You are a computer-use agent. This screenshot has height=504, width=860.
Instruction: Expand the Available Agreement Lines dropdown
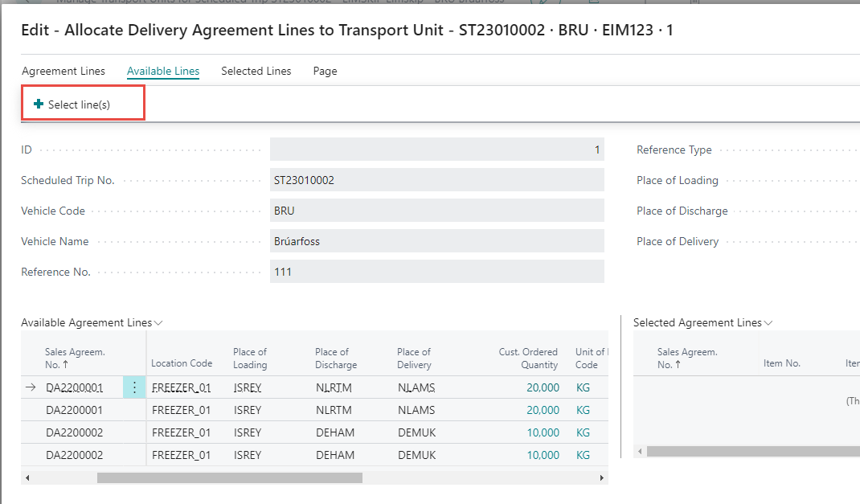click(158, 323)
